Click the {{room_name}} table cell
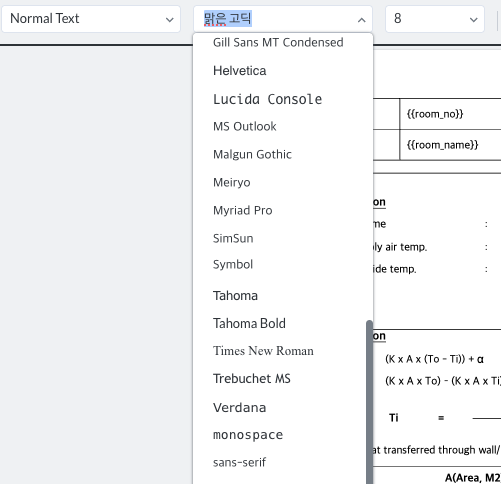Screen dimensions: 501x484 click(x=450, y=145)
